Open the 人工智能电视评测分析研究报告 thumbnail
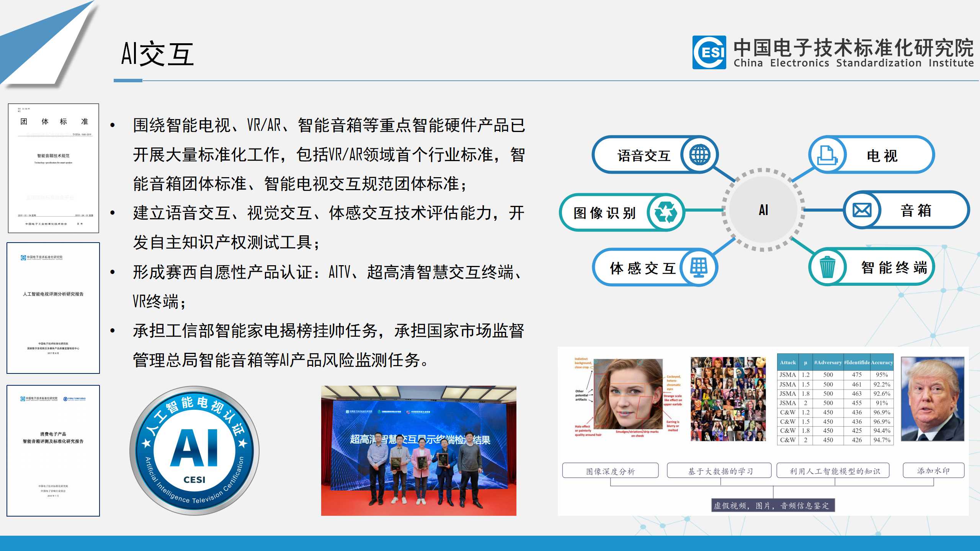The image size is (980, 551). 53,308
